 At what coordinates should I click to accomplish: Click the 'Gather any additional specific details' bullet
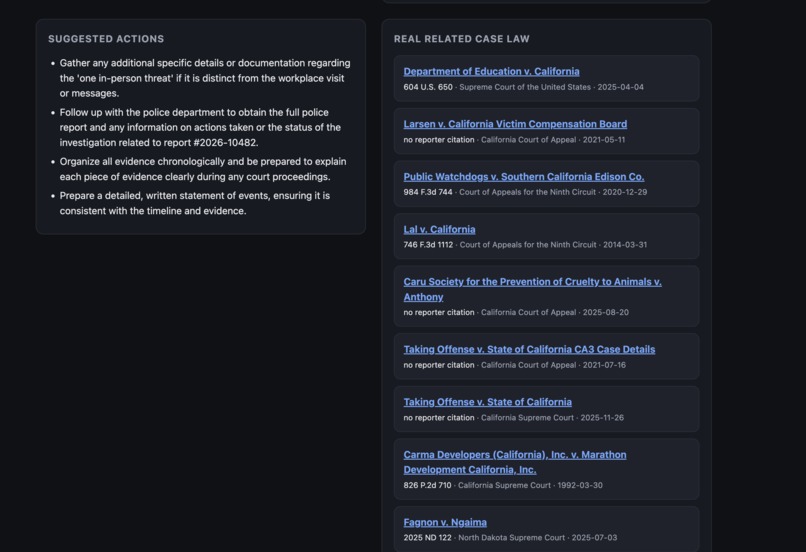pyautogui.click(x=205, y=78)
